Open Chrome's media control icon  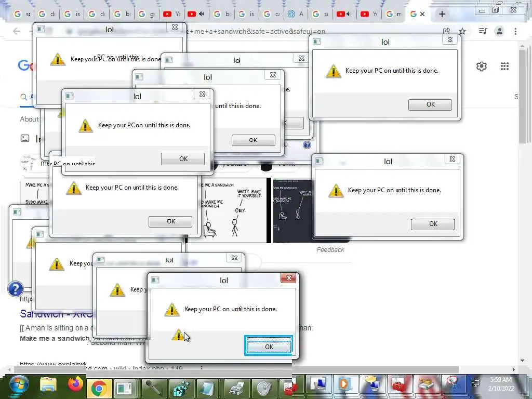483,31
